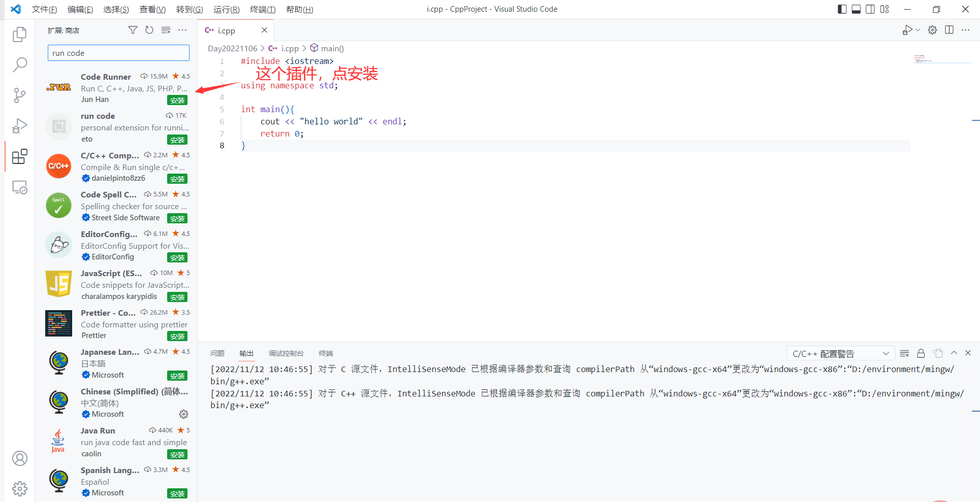Image resolution: width=980 pixels, height=502 pixels.
Task: Click the extension search input field
Action: (x=118, y=53)
